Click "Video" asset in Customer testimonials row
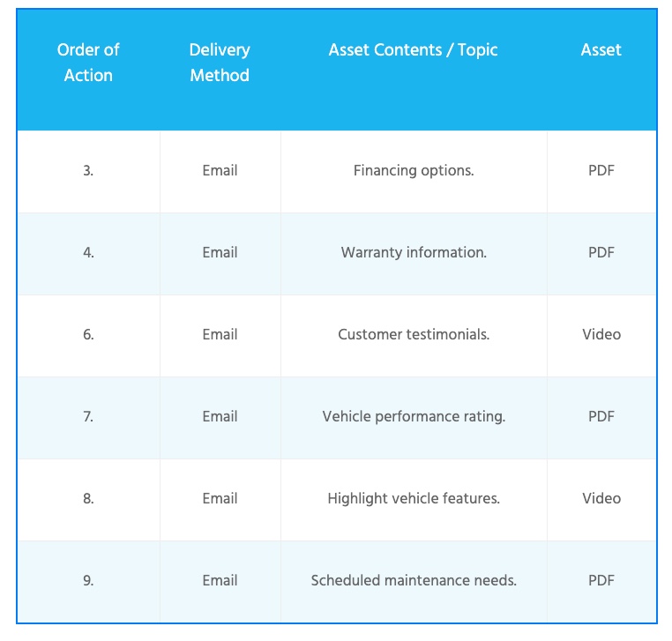The height and width of the screenshot is (641, 672). click(601, 334)
